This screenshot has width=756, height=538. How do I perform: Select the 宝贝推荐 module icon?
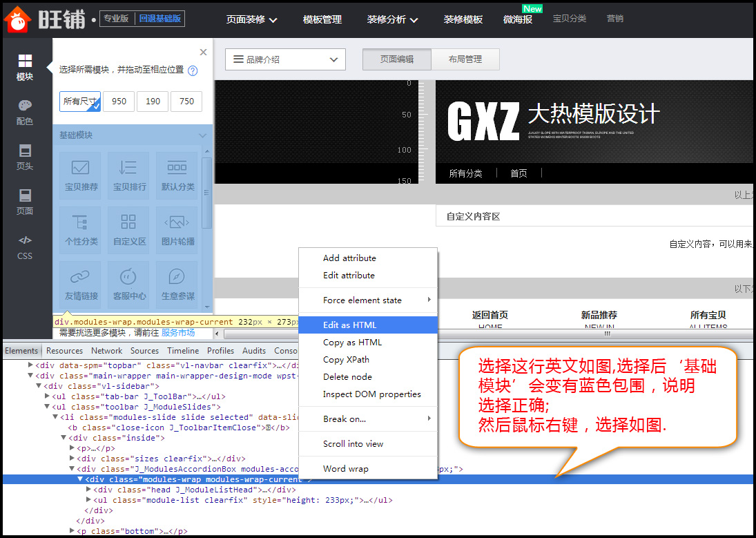click(x=80, y=175)
